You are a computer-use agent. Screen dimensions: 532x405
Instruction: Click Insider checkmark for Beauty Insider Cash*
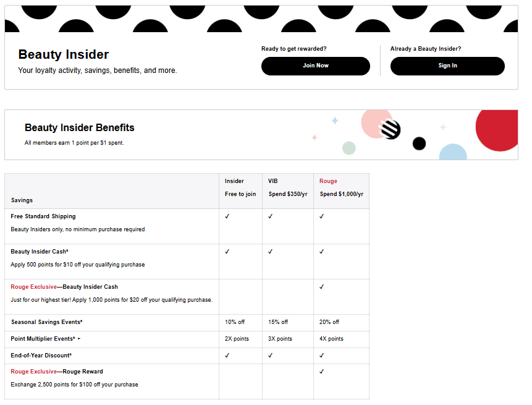coord(227,252)
